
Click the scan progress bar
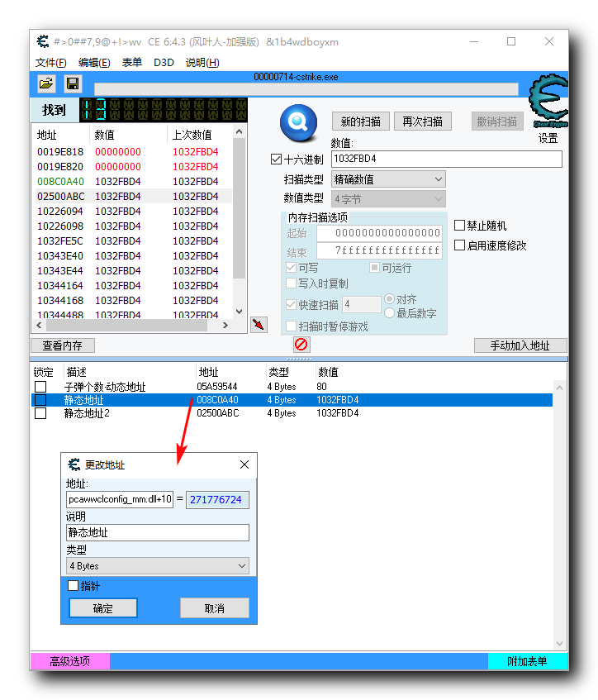(306, 89)
